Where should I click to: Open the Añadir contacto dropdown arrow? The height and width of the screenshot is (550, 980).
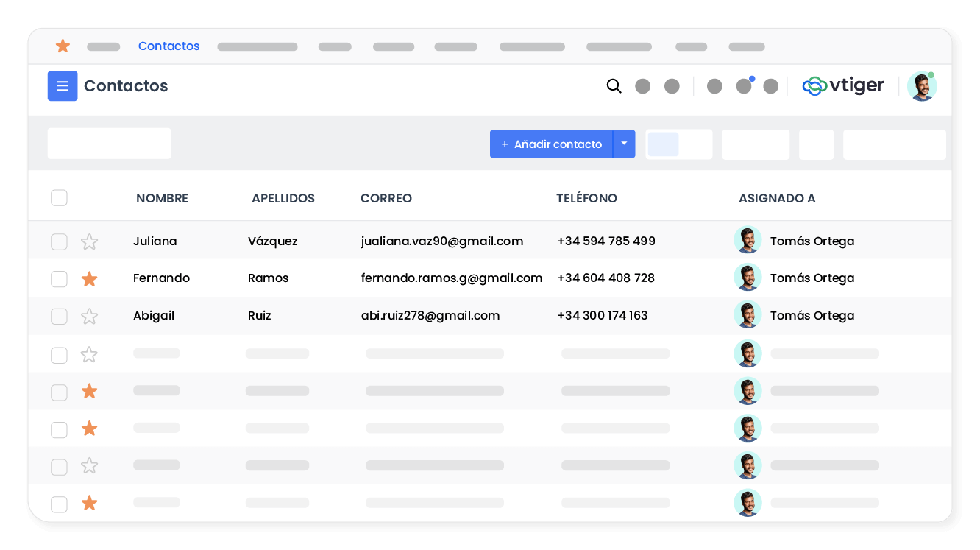(x=624, y=144)
